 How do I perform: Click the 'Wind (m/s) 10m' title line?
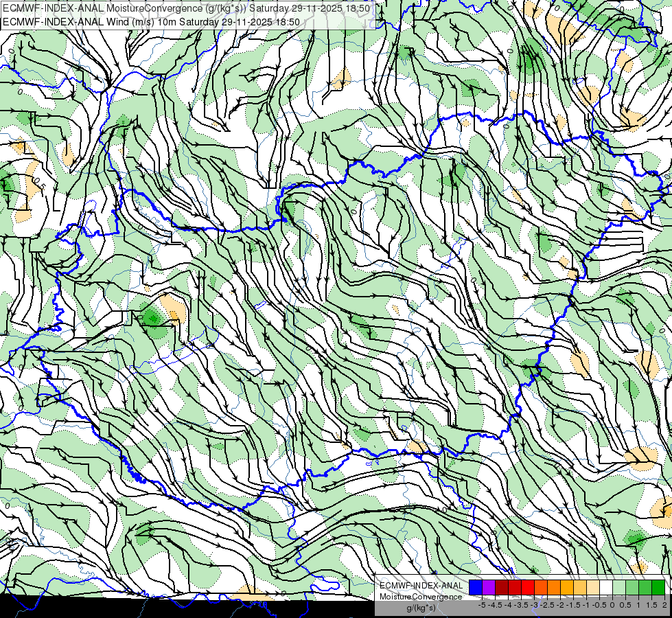151,22
